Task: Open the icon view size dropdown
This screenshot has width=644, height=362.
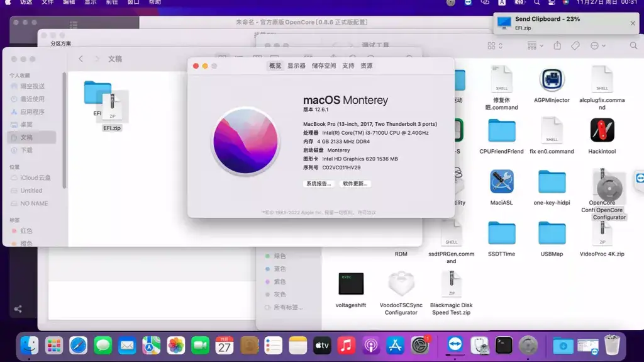Action: click(495, 46)
